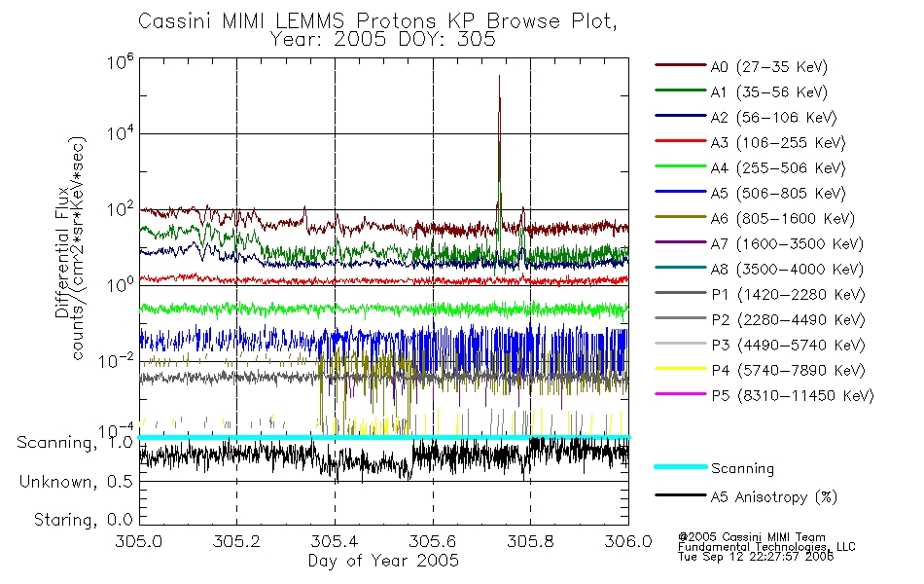Click the @2005 Cassini MIMI Team credit
The height and width of the screenshot is (584, 924).
click(752, 537)
